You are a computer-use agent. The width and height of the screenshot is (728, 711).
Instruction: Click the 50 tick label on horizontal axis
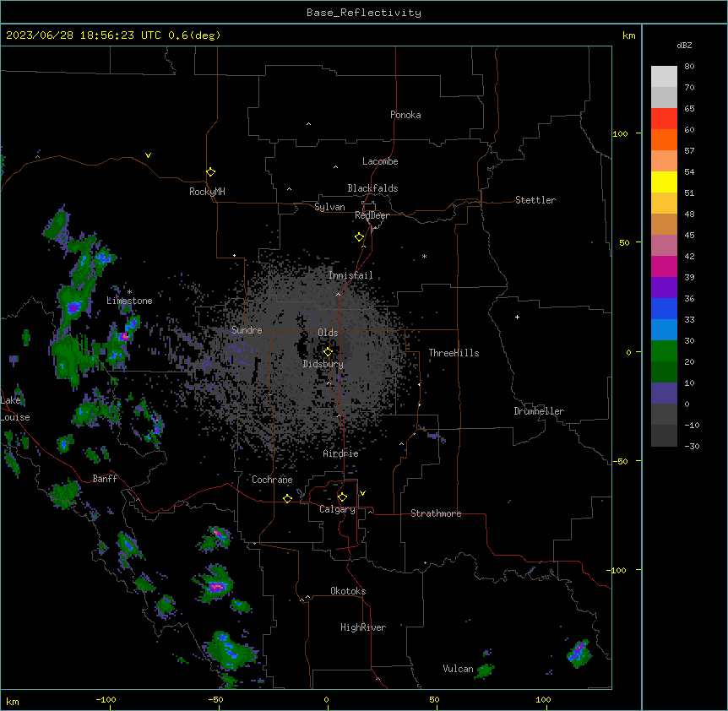(x=434, y=699)
